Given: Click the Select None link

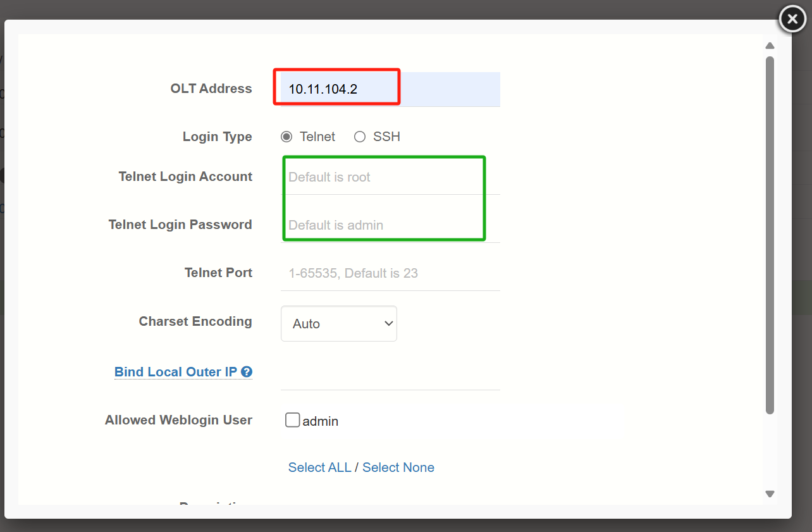Looking at the screenshot, I should pos(398,467).
